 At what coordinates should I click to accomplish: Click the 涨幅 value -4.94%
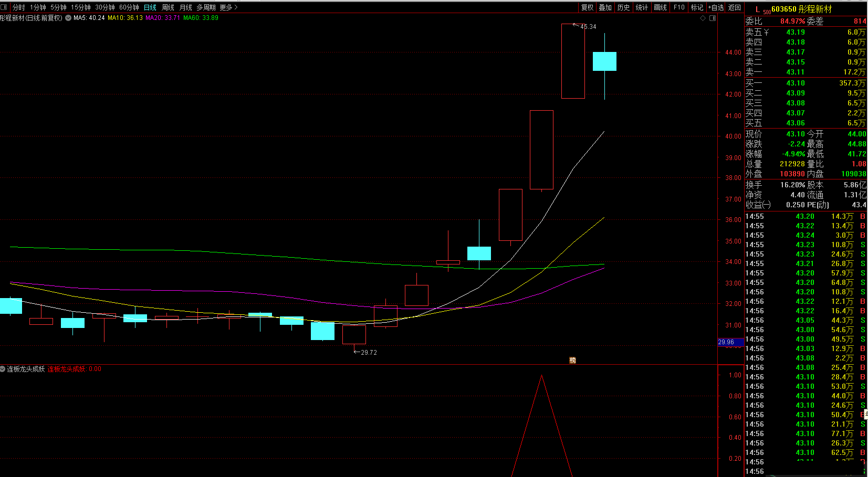[793, 154]
